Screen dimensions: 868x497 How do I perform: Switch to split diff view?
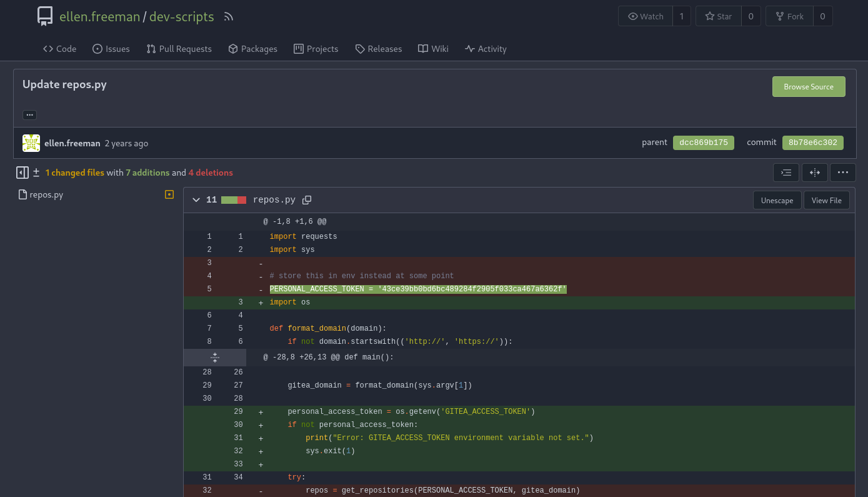click(815, 173)
